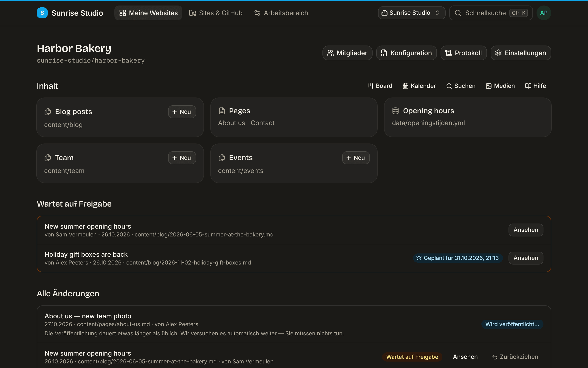Viewport: 588px width, 368px height.
Task: Open the Konfiguration page
Action: (406, 53)
